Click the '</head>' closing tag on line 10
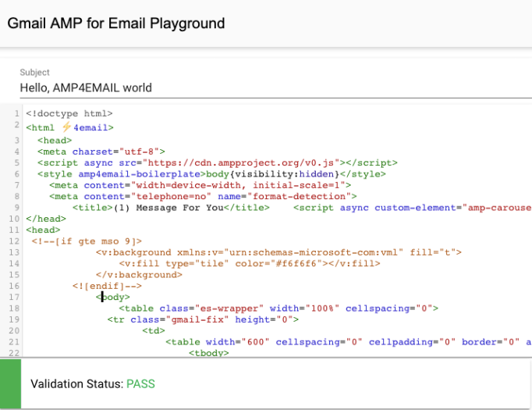The image size is (532, 410). 46,219
